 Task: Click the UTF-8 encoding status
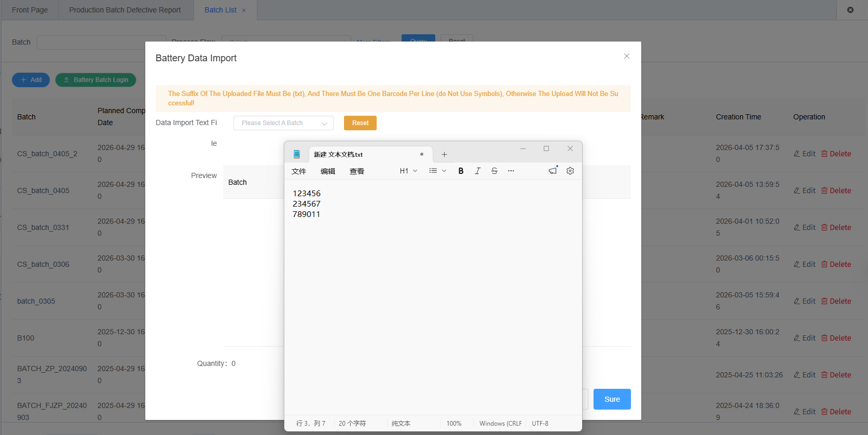(x=540, y=424)
